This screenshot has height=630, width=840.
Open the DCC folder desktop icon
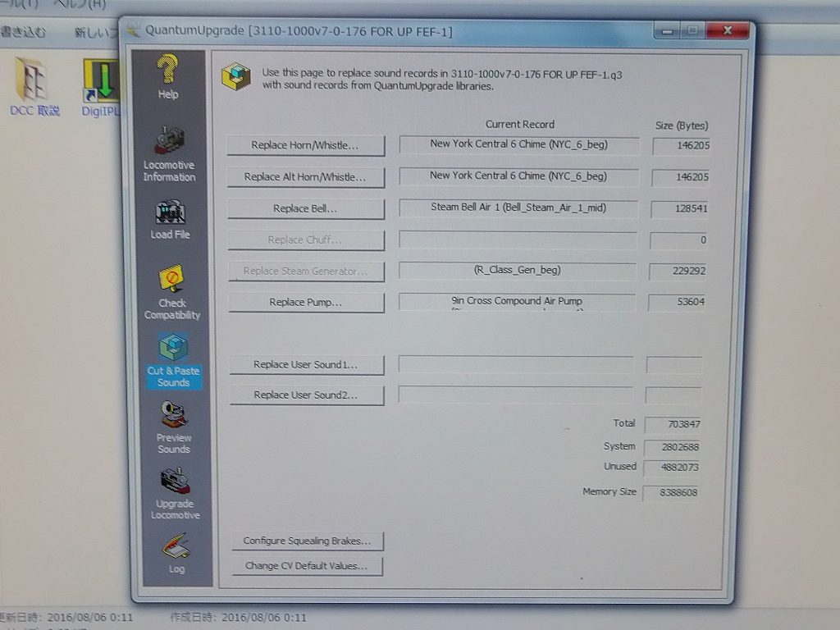point(34,87)
